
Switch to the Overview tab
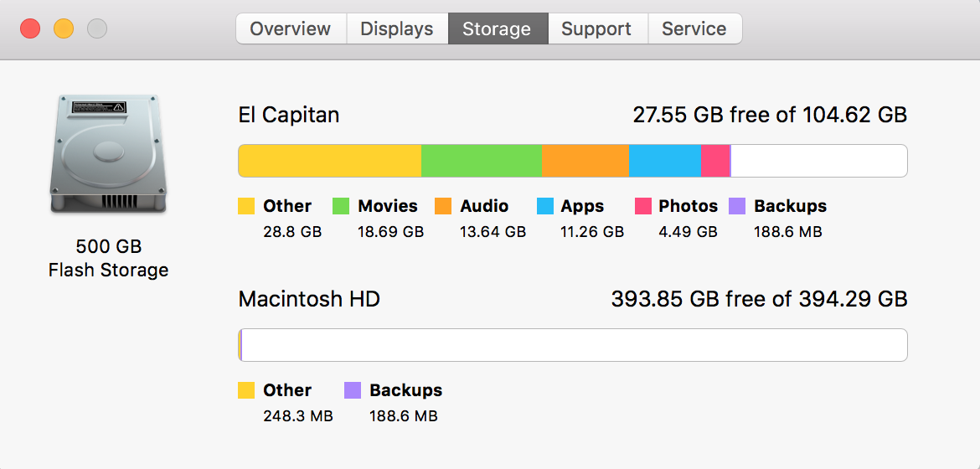coord(291,28)
